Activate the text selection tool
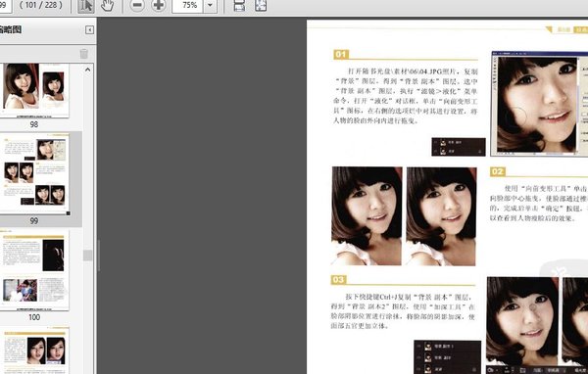 [86, 6]
